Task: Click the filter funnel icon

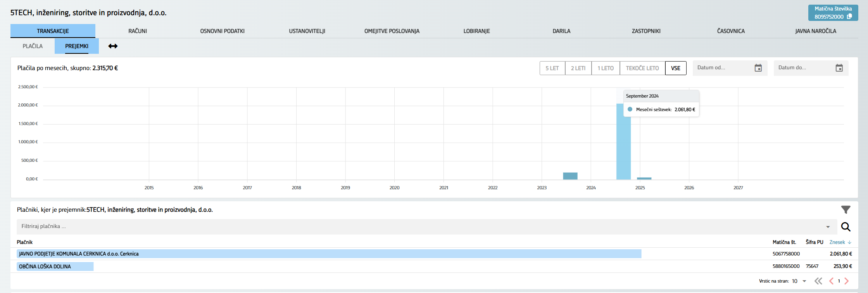Action: pyautogui.click(x=846, y=210)
